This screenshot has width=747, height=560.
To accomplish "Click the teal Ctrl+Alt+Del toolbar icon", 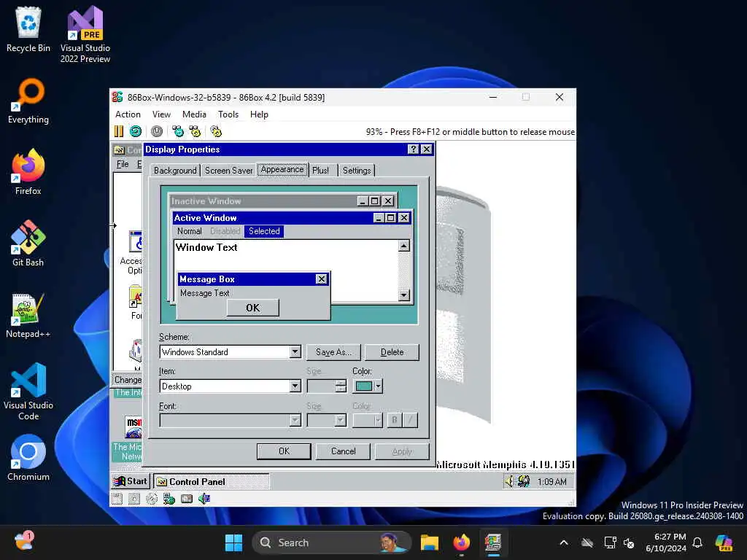I will coord(178,131).
